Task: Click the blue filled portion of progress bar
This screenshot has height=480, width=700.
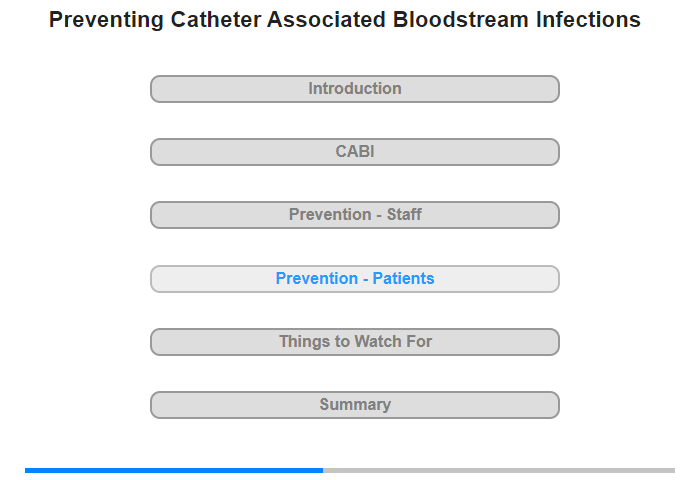Action: pyautogui.click(x=174, y=470)
